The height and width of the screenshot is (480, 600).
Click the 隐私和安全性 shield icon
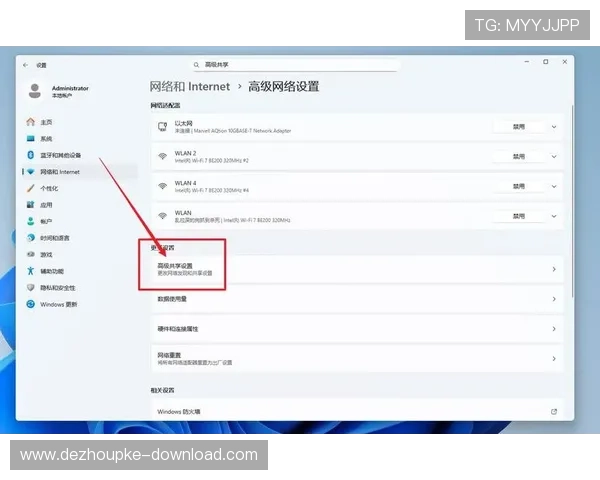(x=31, y=288)
